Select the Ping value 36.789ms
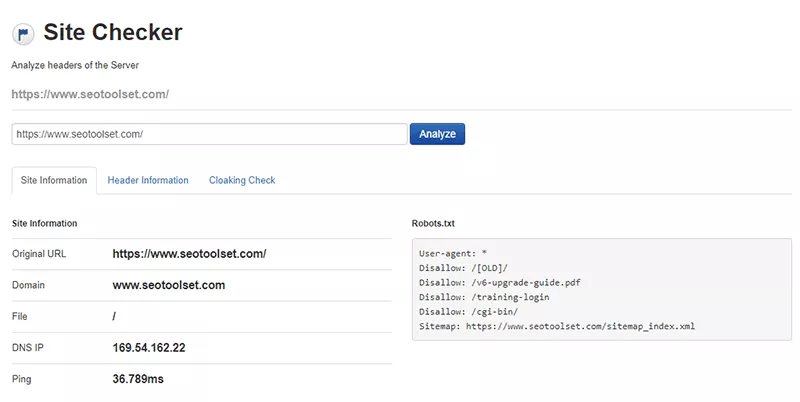 138,379
